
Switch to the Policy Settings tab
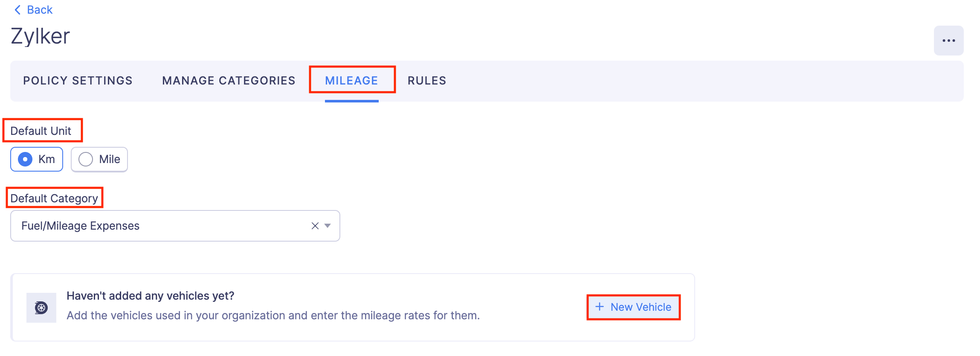tap(78, 80)
